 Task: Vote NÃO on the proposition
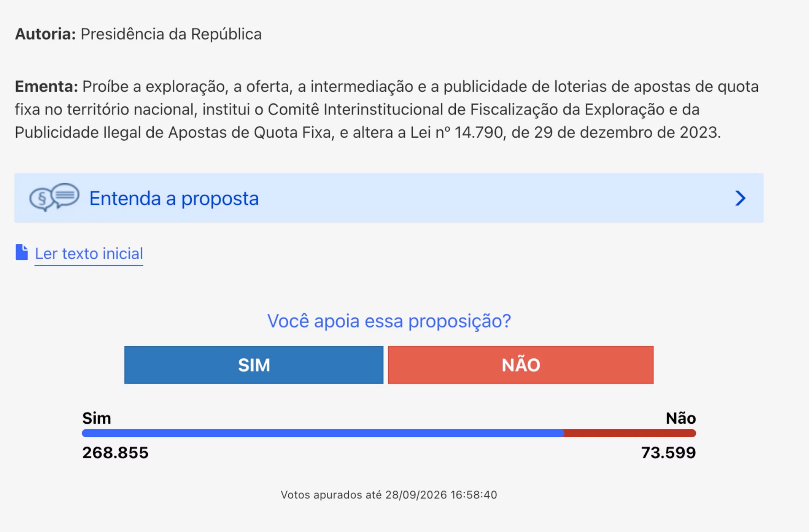(x=521, y=365)
